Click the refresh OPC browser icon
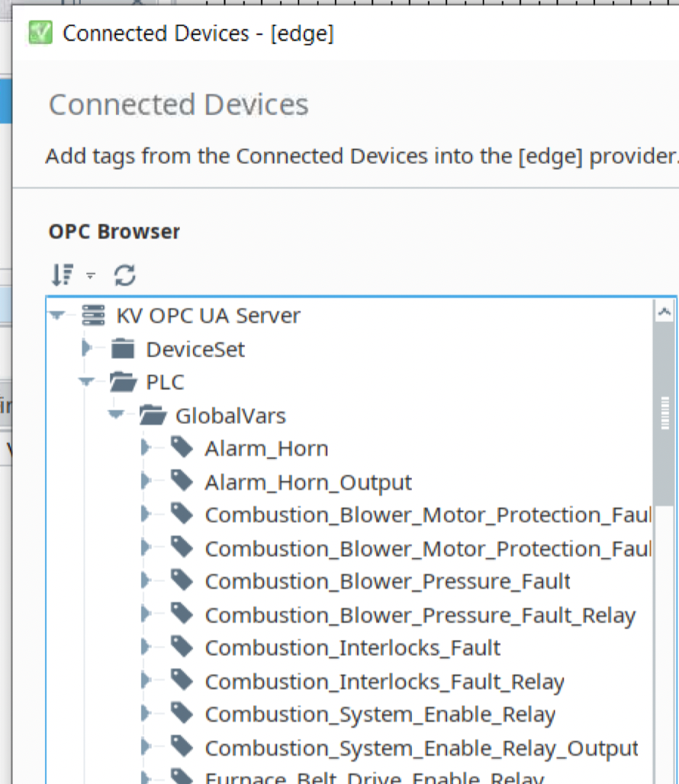679x784 pixels. click(124, 273)
